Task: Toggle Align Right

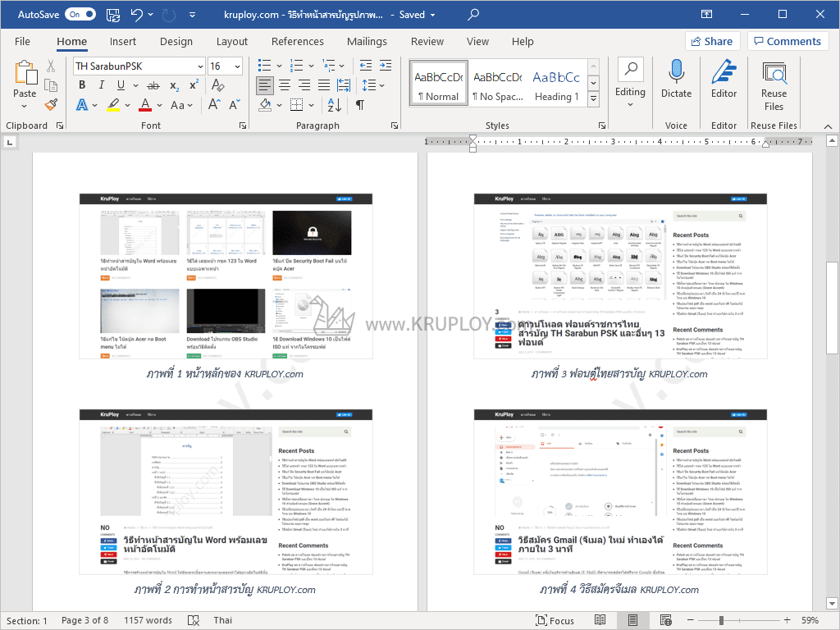Action: point(304,85)
